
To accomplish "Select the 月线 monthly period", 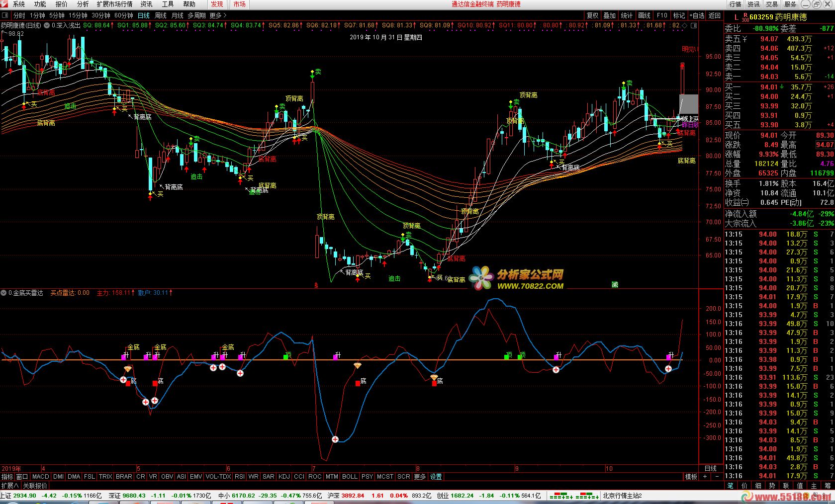I will 177,16.
